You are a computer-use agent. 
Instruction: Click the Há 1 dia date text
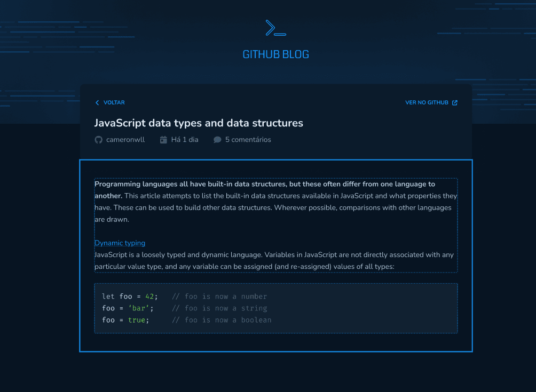tap(185, 140)
